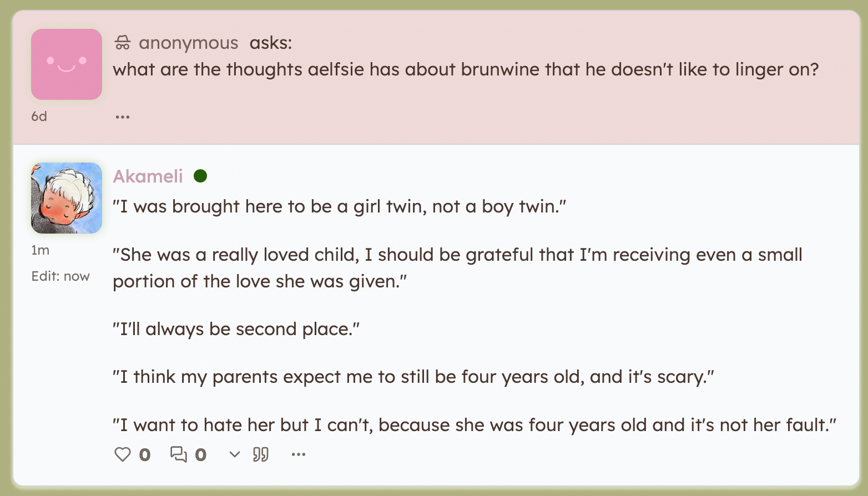Like the answer with the heart icon
The width and height of the screenshot is (868, 496).
coord(122,454)
